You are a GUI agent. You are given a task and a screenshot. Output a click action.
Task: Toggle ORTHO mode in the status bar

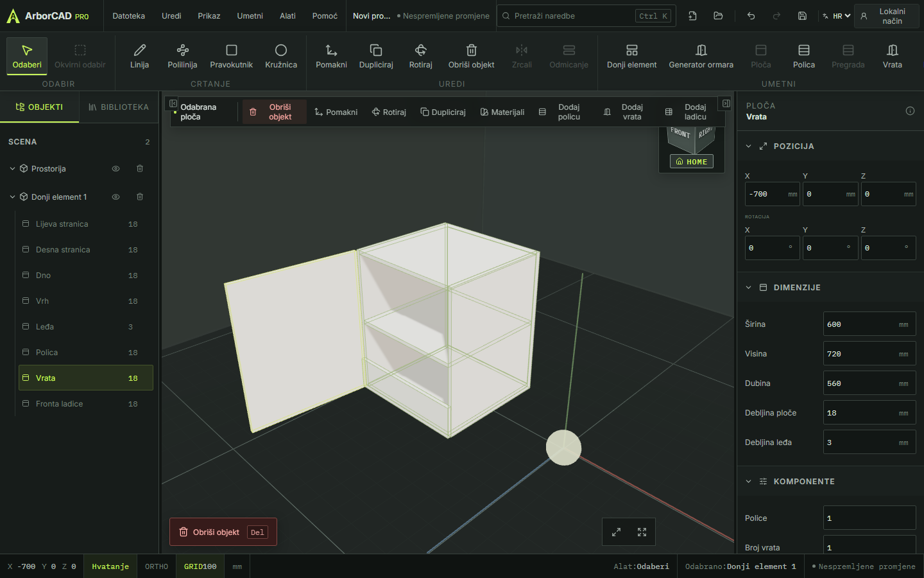point(157,566)
